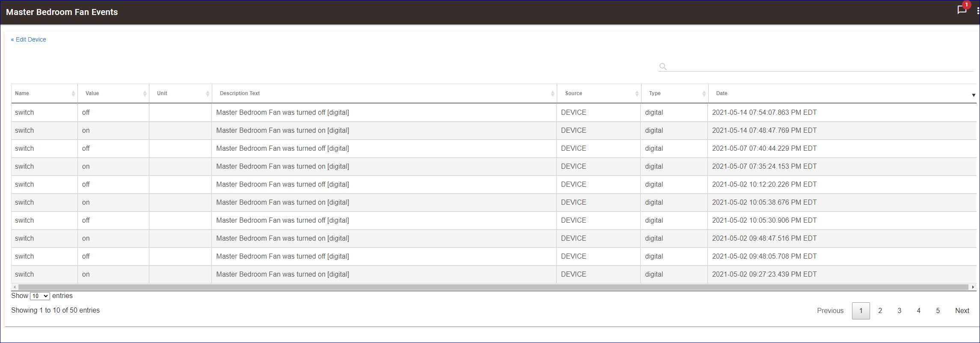Click the search magnifier icon
Viewport: 980px width, 343px height.
pos(663,66)
